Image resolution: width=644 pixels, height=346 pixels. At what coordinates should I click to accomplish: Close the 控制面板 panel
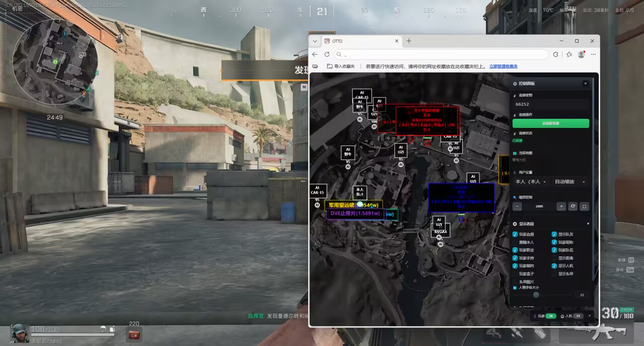click(585, 84)
